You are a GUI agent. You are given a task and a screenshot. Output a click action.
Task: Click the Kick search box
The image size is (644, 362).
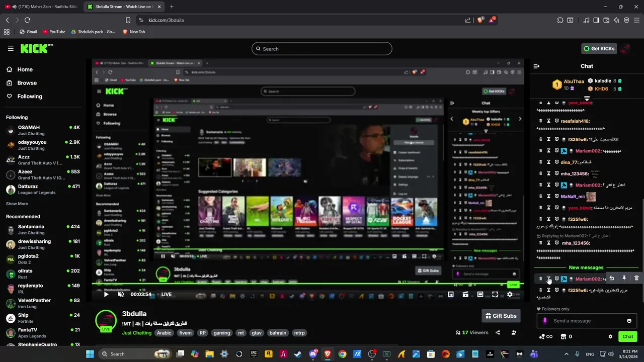point(322,49)
